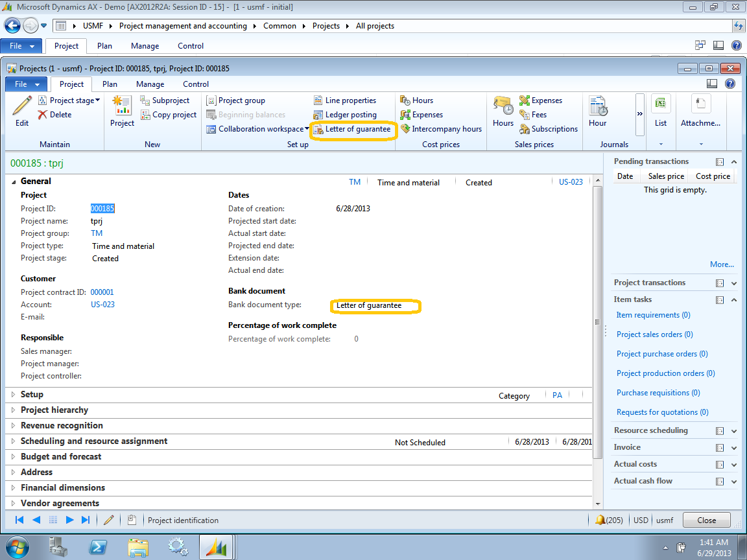This screenshot has width=747, height=560.
Task: Create new Project using ribbon icon
Action: coord(121,106)
